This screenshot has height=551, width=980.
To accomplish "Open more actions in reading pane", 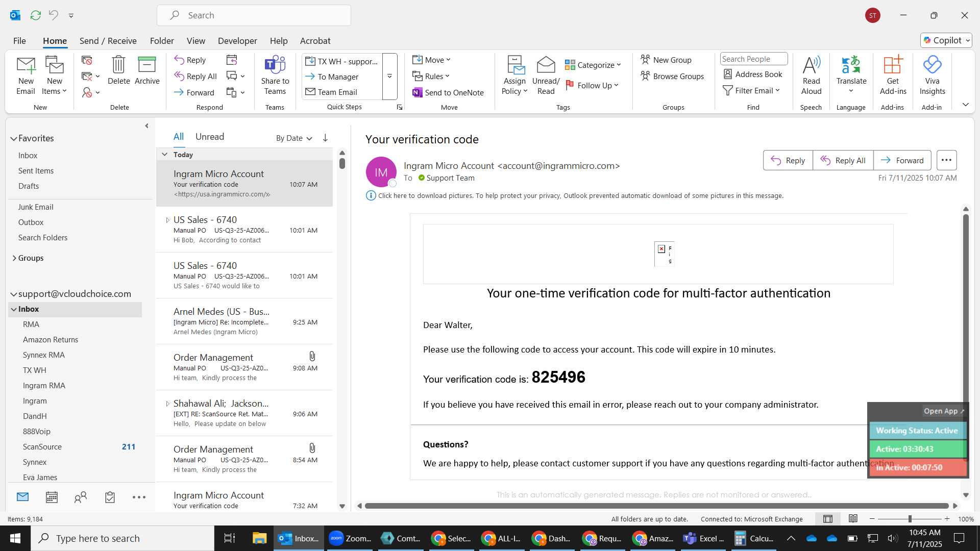I will (946, 160).
